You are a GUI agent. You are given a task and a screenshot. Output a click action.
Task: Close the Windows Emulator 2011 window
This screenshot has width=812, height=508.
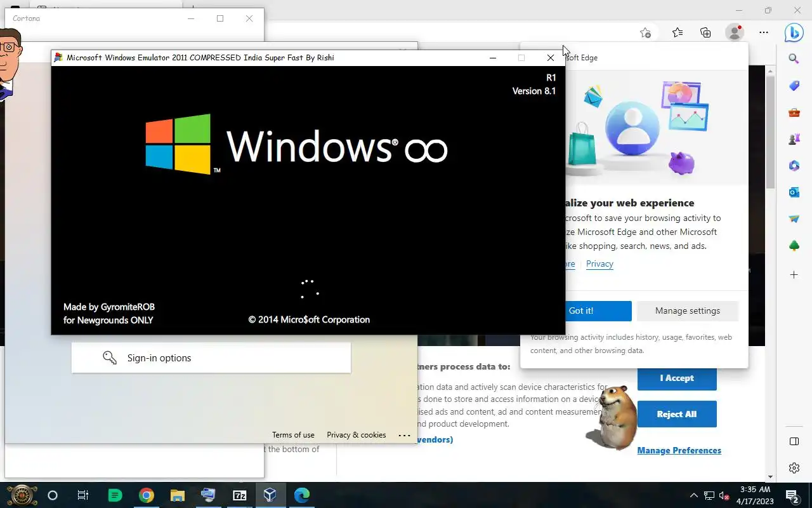click(550, 58)
